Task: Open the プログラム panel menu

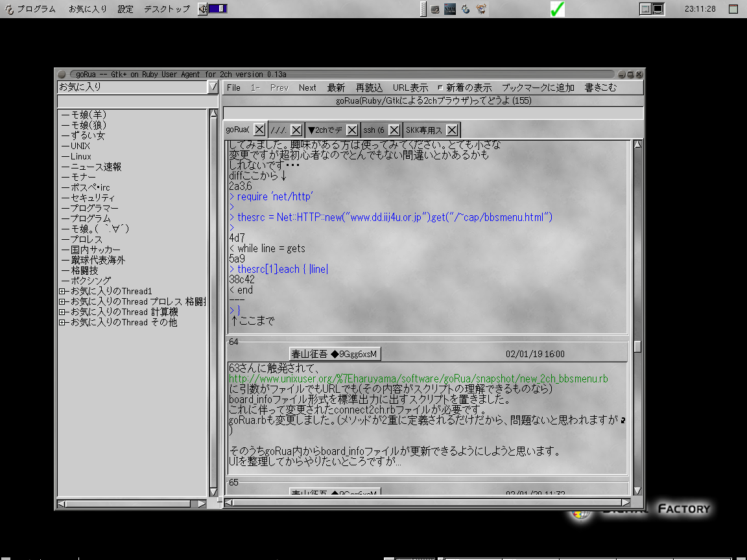Action: 30,9
